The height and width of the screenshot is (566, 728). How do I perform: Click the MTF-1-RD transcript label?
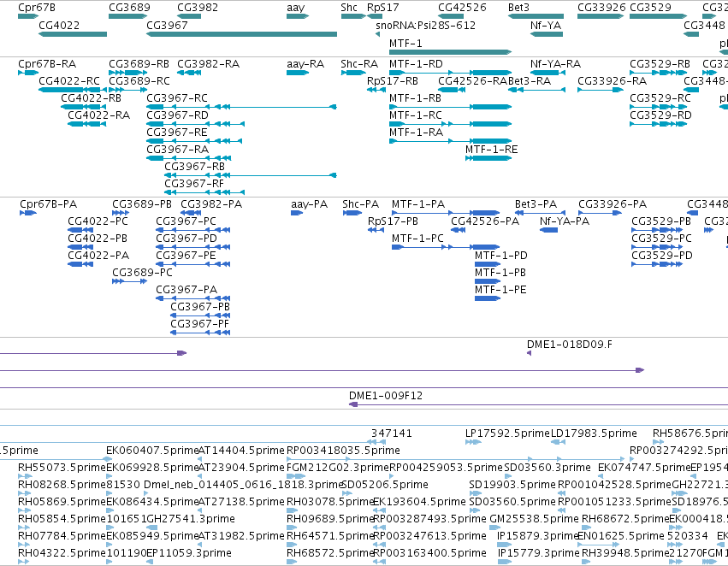[416, 63]
